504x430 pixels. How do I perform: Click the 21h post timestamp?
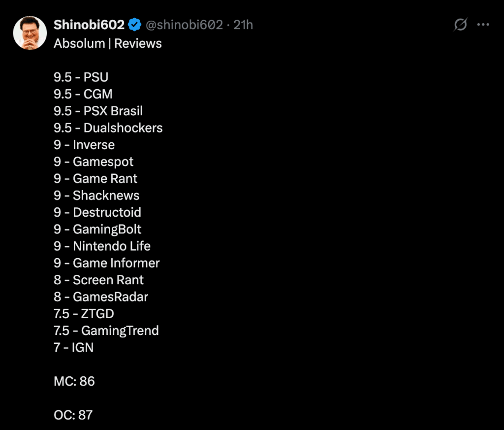tap(243, 25)
